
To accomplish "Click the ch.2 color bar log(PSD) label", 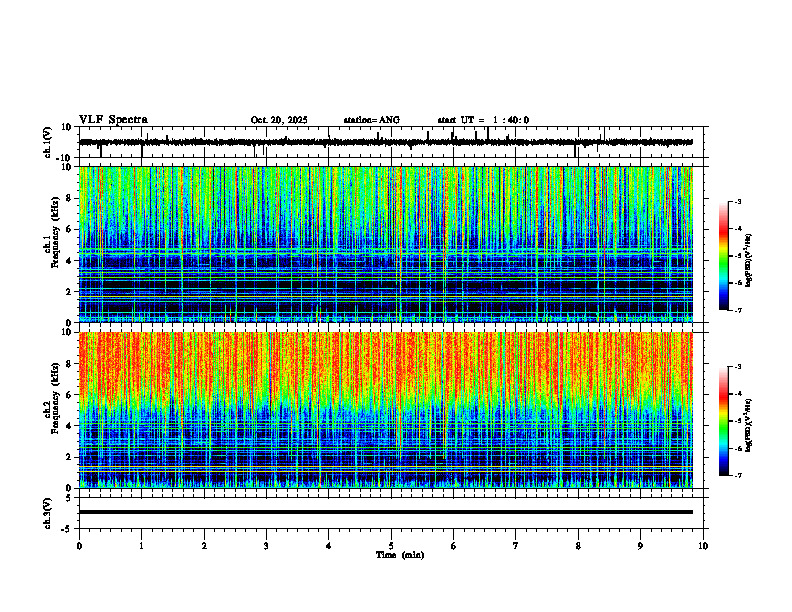I will pos(748,425).
